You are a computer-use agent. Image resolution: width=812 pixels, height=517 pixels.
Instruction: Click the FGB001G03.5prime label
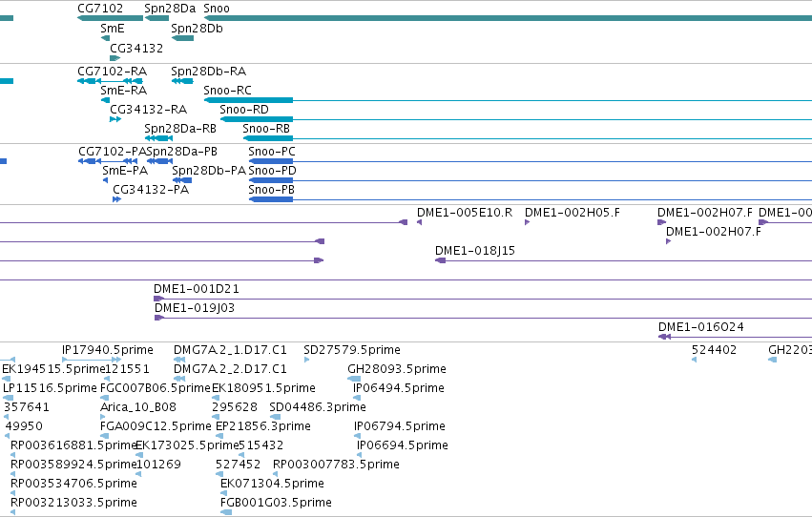pos(276,504)
